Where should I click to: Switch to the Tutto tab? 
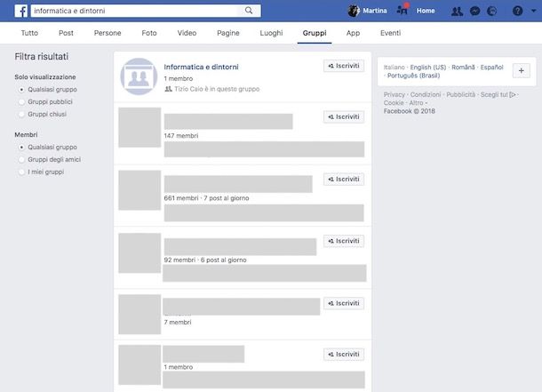click(29, 33)
